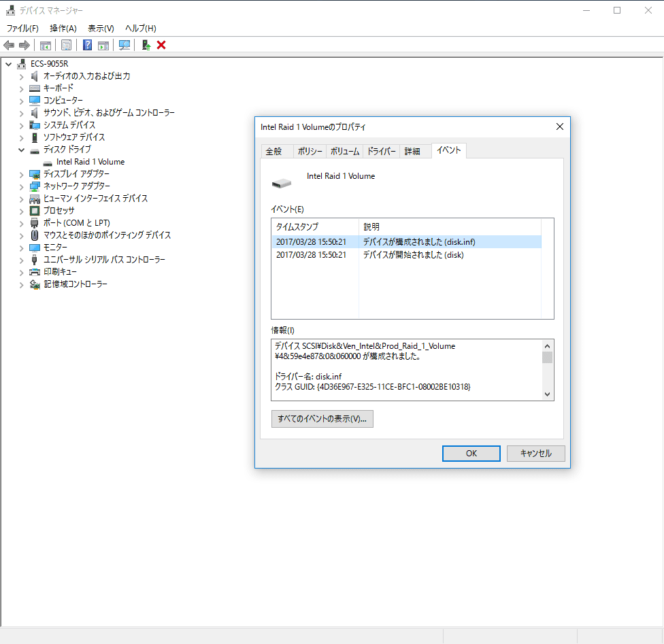Open the ヘルプ(H) menu
664x644 pixels.
141,29
